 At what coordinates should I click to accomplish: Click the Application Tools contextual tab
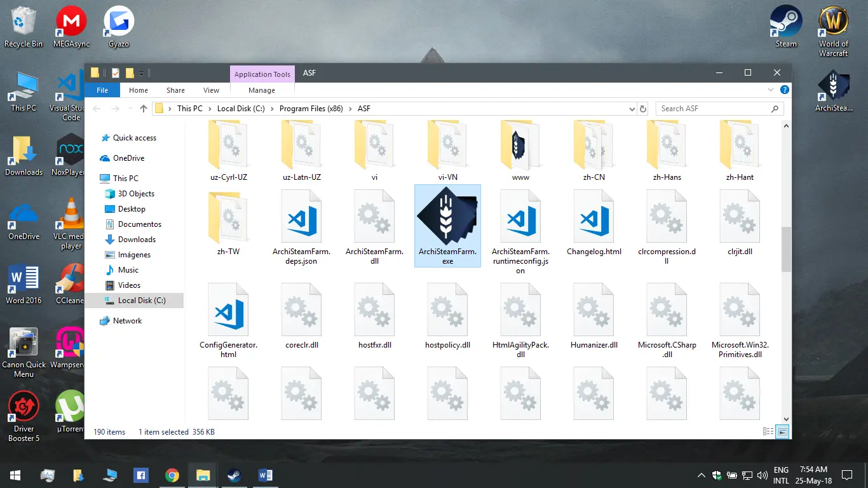tap(262, 74)
